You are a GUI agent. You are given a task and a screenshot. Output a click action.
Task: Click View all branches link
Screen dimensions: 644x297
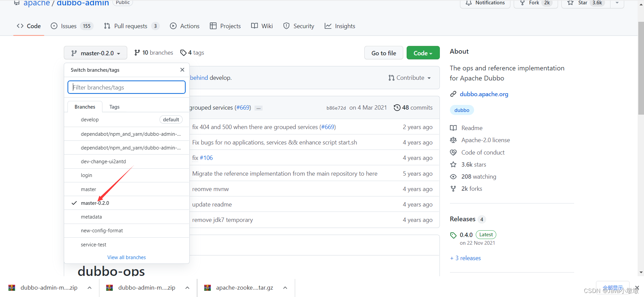pyautogui.click(x=127, y=257)
